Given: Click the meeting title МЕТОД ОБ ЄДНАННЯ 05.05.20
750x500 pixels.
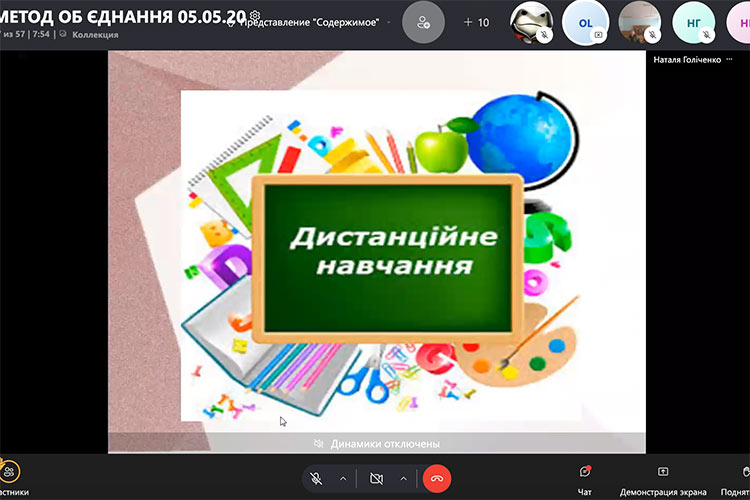Looking at the screenshot, I should (123, 17).
